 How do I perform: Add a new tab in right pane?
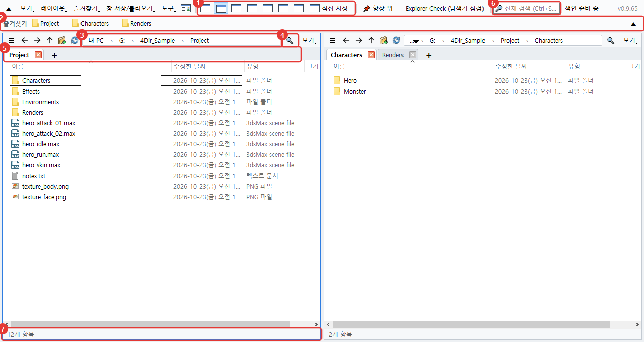tap(429, 55)
